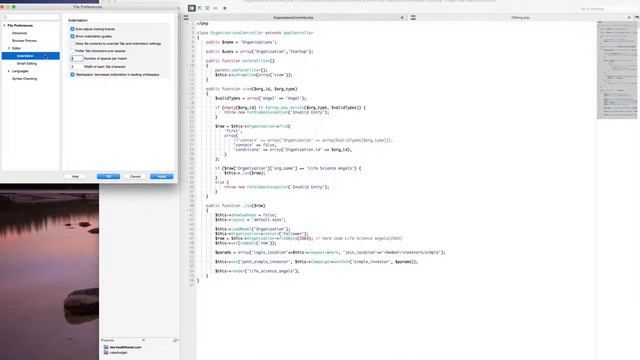This screenshot has height=360, width=640.
Task: Select Syntax Checking in preferences tree
Action: click(x=24, y=79)
